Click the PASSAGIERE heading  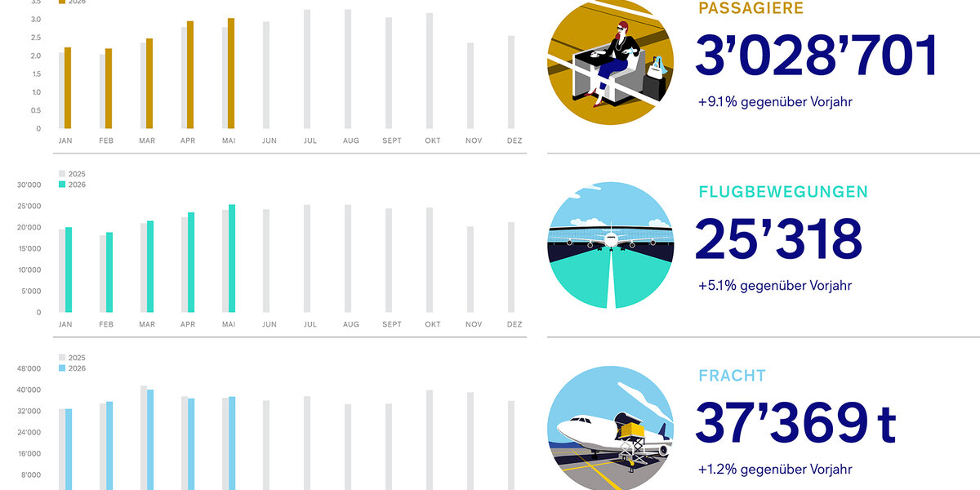[x=751, y=9]
